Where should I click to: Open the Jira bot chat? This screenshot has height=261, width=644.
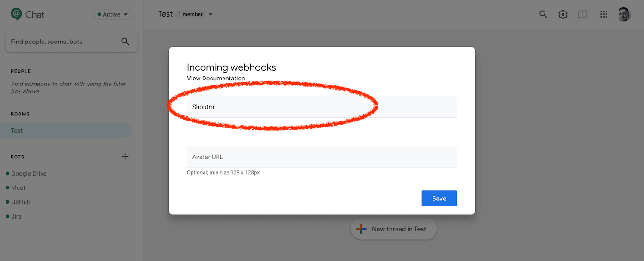[16, 217]
